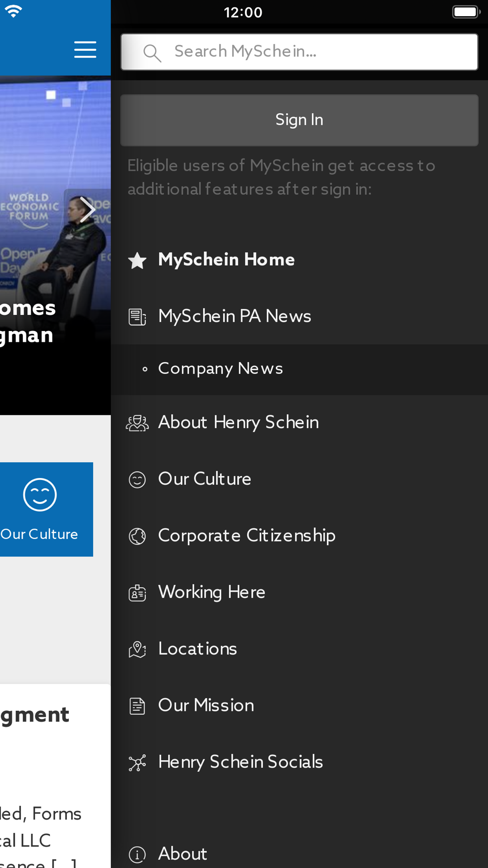Focus the Search MySchein input field
Screen dimensions: 488x868
pyautogui.click(x=299, y=52)
